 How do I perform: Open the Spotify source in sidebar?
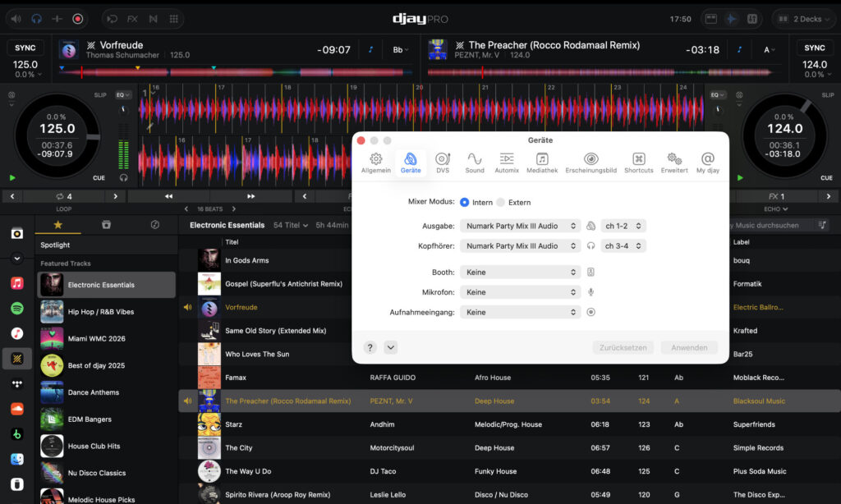point(17,308)
